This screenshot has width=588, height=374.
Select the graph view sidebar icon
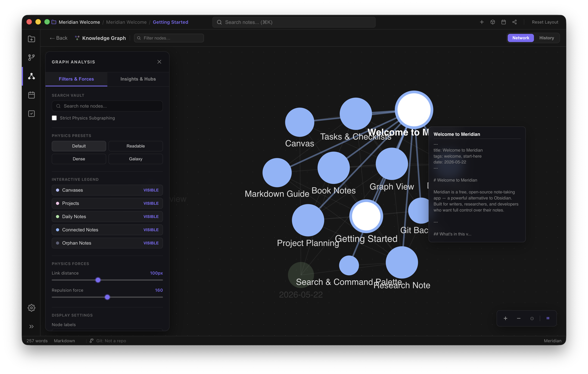pyautogui.click(x=31, y=76)
